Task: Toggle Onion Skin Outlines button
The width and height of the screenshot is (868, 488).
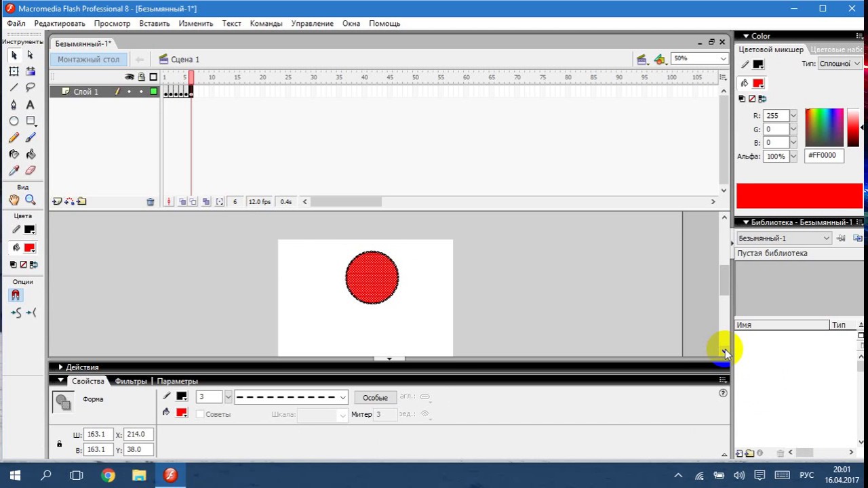Action: (194, 202)
